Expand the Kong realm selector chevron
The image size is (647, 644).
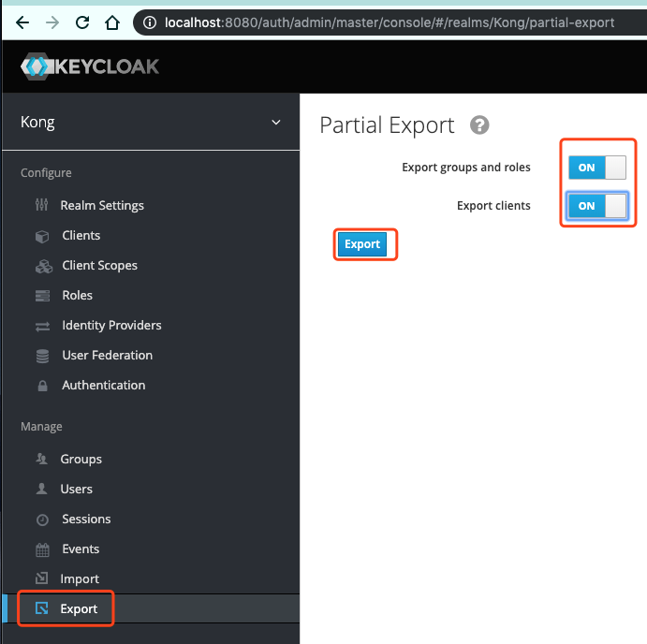(276, 123)
